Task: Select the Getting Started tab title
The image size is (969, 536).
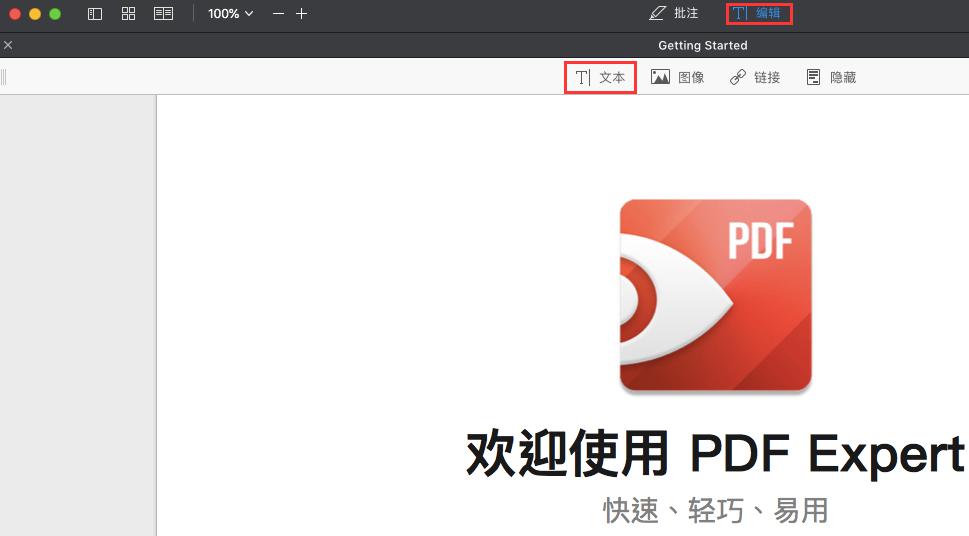Action: pos(703,45)
